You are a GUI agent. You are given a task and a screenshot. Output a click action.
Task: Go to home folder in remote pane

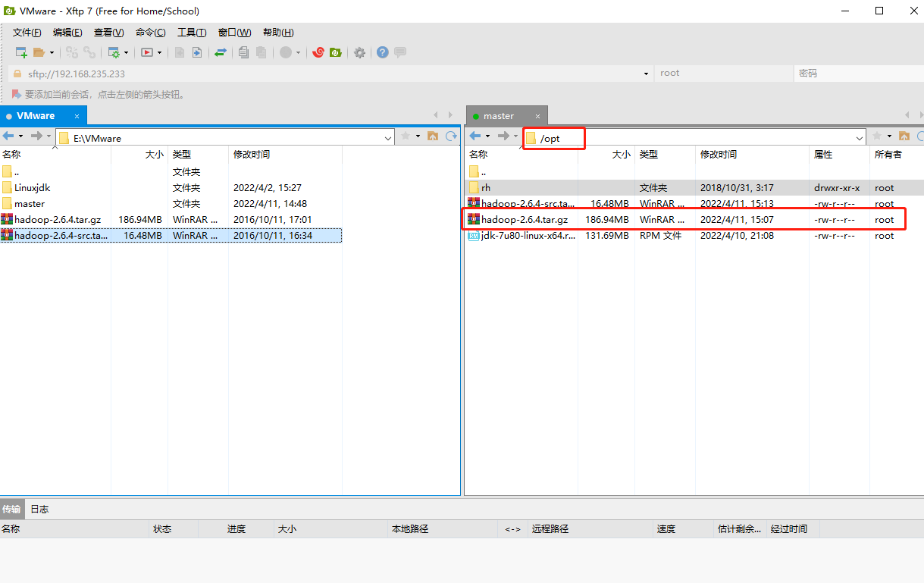tap(904, 136)
